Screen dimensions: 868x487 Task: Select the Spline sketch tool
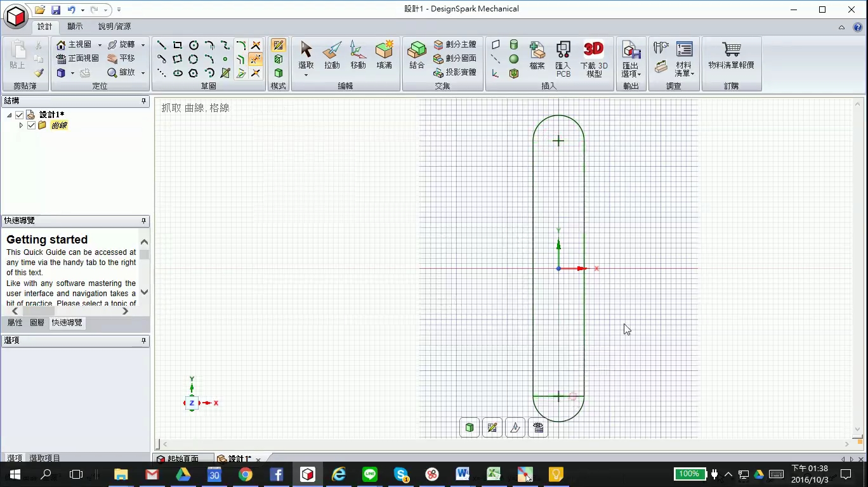tap(225, 45)
